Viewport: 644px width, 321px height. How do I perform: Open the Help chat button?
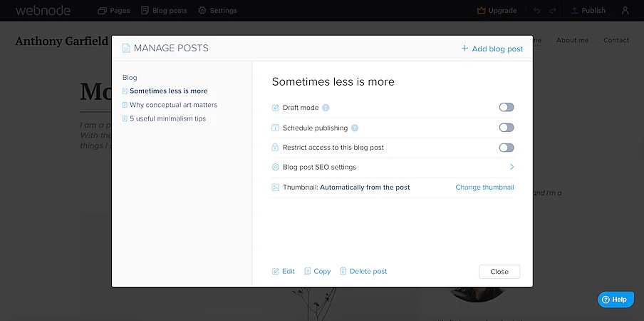616,300
